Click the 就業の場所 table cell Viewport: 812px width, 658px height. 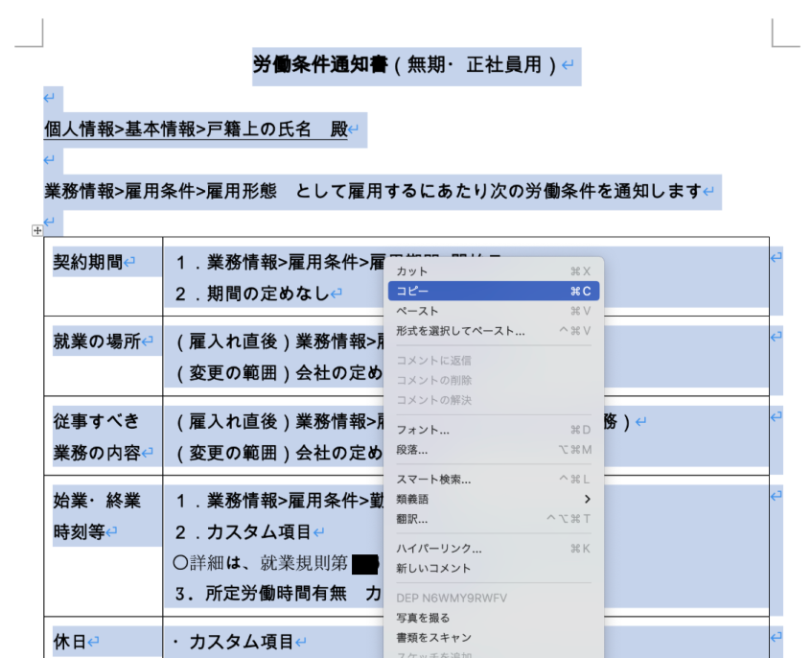[97, 341]
